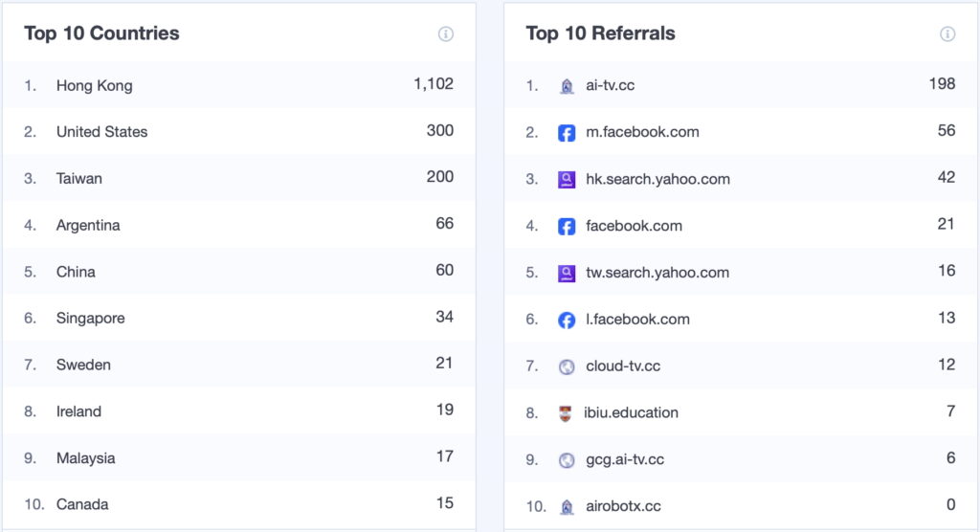The image size is (980, 532).
Task: Click the info icon beside Top 10 Referrals
Action: [947, 34]
